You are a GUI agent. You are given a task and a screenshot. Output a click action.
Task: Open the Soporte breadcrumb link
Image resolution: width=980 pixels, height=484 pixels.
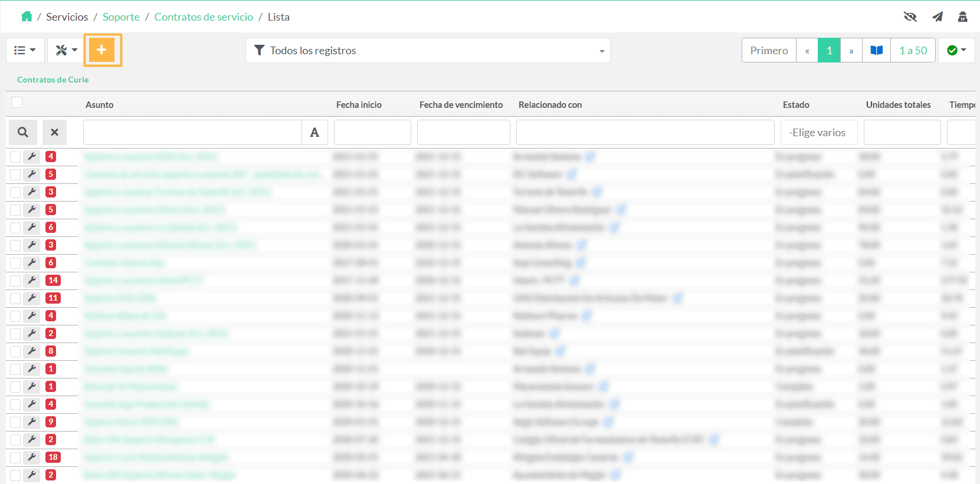(121, 17)
